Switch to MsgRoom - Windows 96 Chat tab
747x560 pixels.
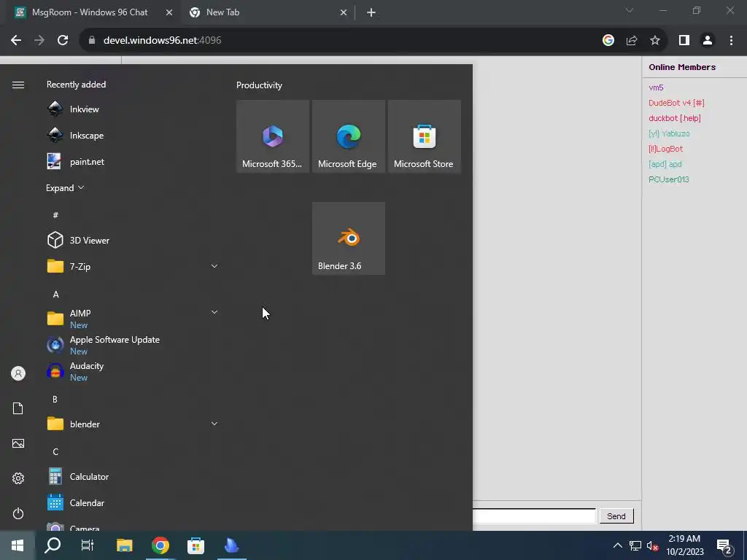90,12
